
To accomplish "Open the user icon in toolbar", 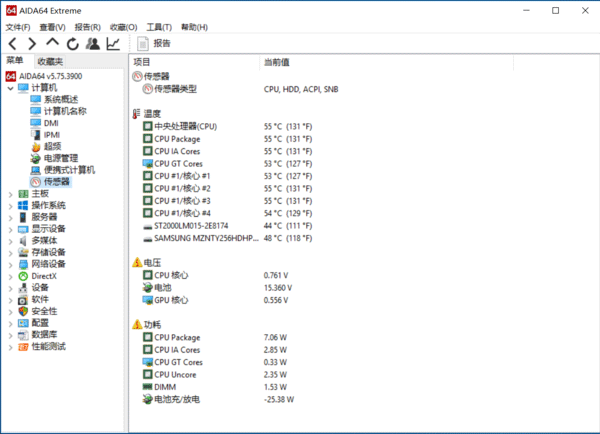I will 93,44.
